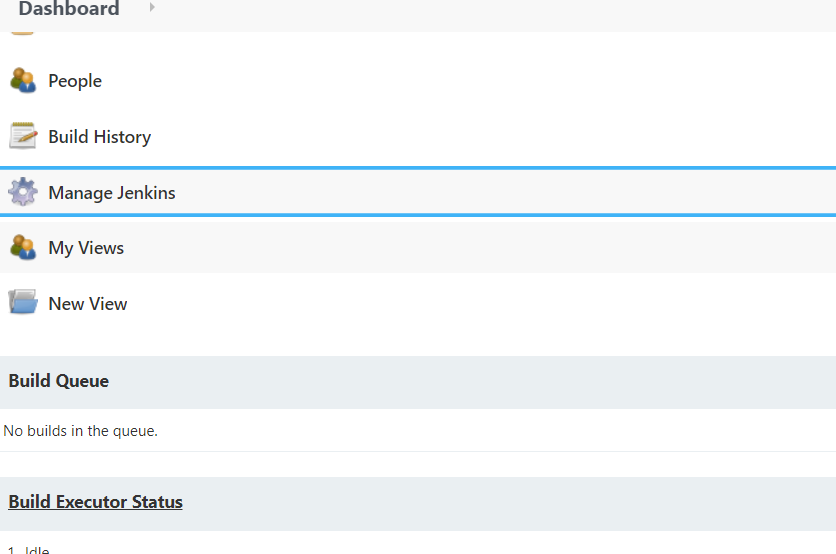This screenshot has height=554, width=836.
Task: Select My Views text link
Action: coord(86,248)
